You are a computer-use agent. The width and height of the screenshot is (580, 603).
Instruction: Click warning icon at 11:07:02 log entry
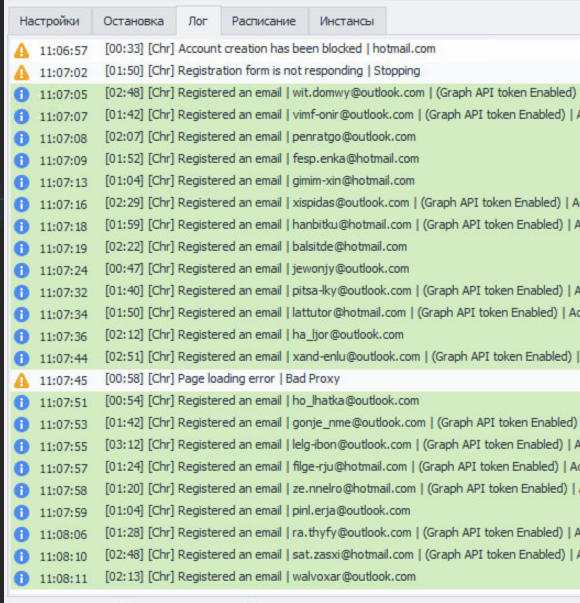22,72
